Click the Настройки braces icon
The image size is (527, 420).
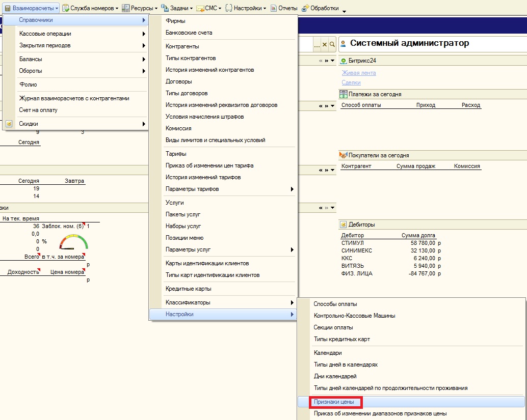[228, 8]
